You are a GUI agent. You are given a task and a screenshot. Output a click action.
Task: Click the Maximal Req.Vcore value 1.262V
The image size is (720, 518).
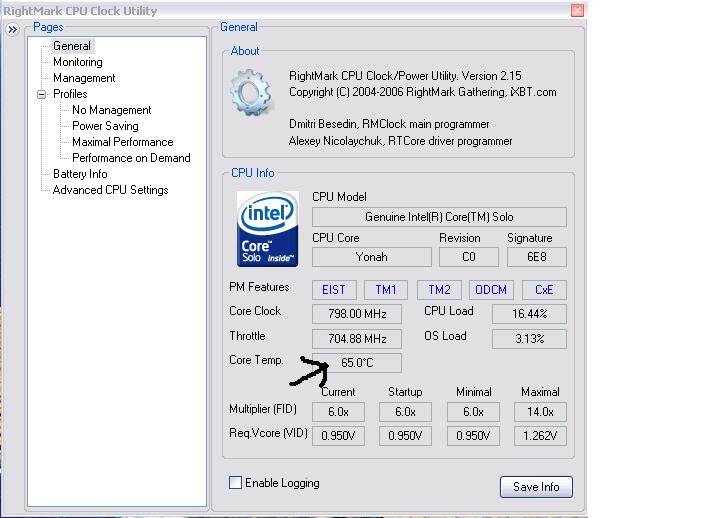pyautogui.click(x=540, y=436)
